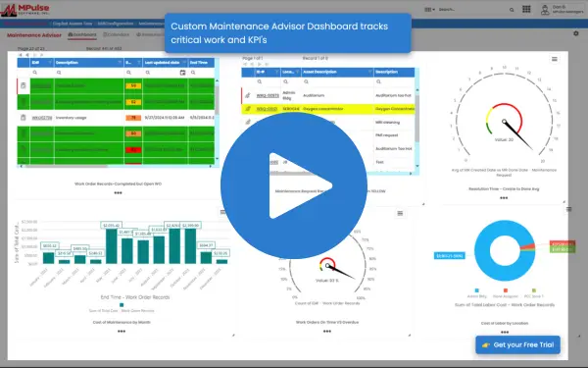Open Copilot Assess Tone menu item
The height and width of the screenshot is (368, 588).
point(72,24)
